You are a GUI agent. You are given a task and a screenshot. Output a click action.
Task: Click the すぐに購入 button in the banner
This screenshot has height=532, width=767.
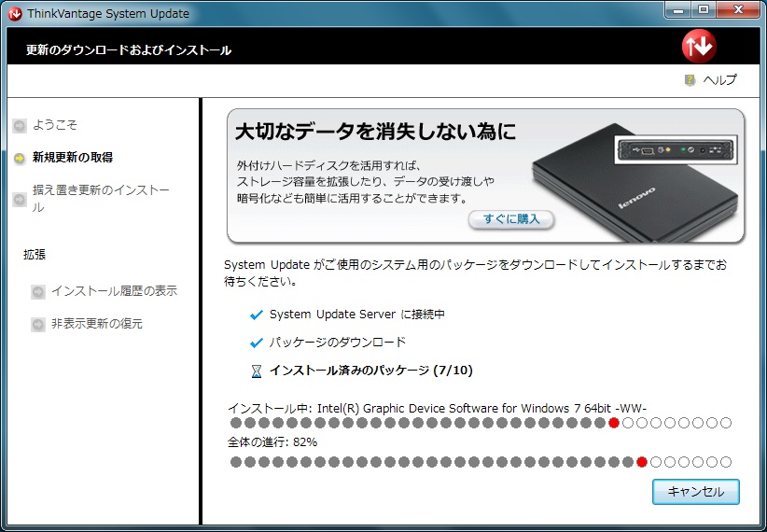[x=511, y=218]
